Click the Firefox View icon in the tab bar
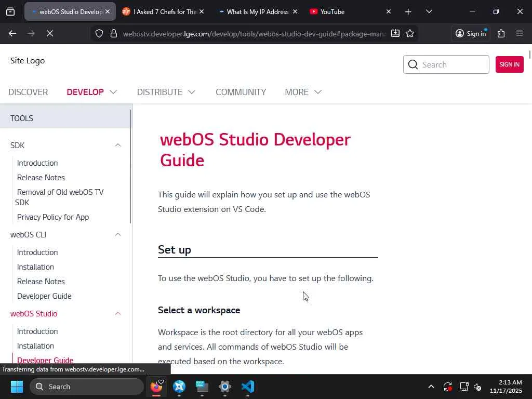532x399 pixels. [x=10, y=12]
